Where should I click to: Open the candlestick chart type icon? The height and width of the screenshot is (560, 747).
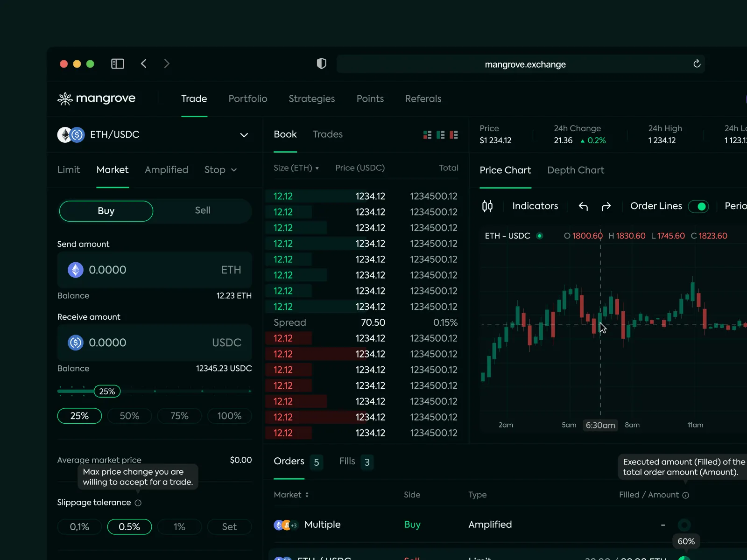point(487,206)
